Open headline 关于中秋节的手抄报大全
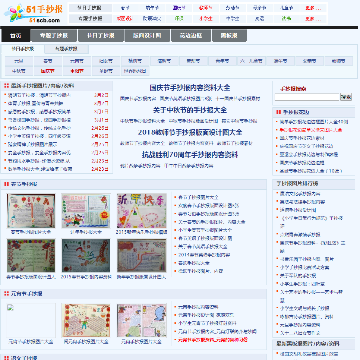 tap(190, 110)
